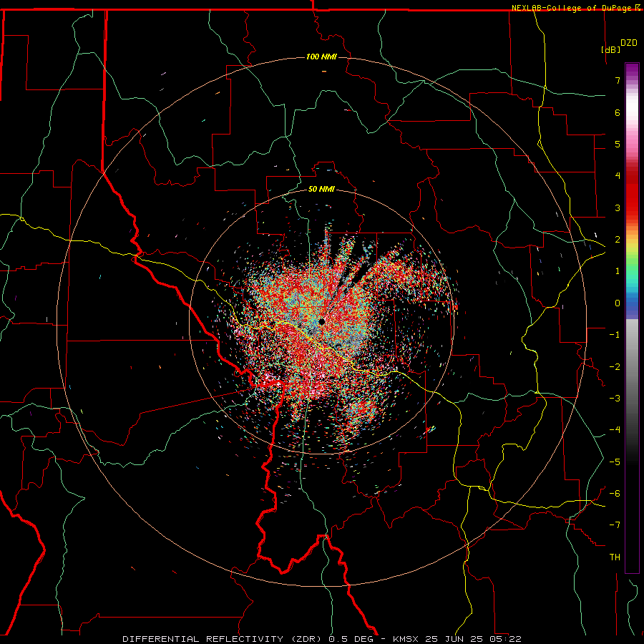Click the 5 value on the color scale
644x644 pixels.
click(x=618, y=144)
